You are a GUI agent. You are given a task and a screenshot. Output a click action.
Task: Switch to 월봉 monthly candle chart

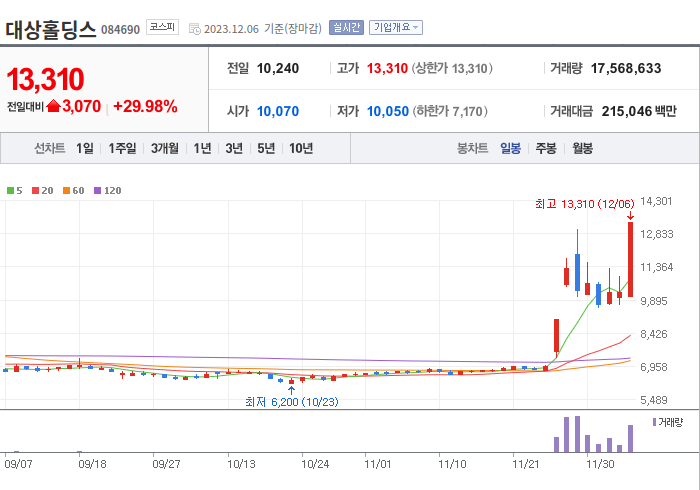[583, 148]
